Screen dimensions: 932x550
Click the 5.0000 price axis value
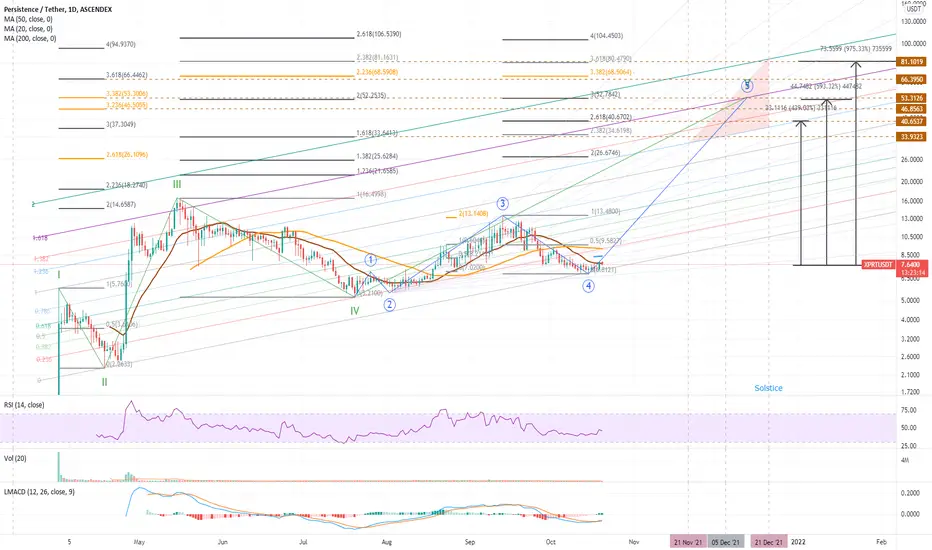pyautogui.click(x=913, y=301)
